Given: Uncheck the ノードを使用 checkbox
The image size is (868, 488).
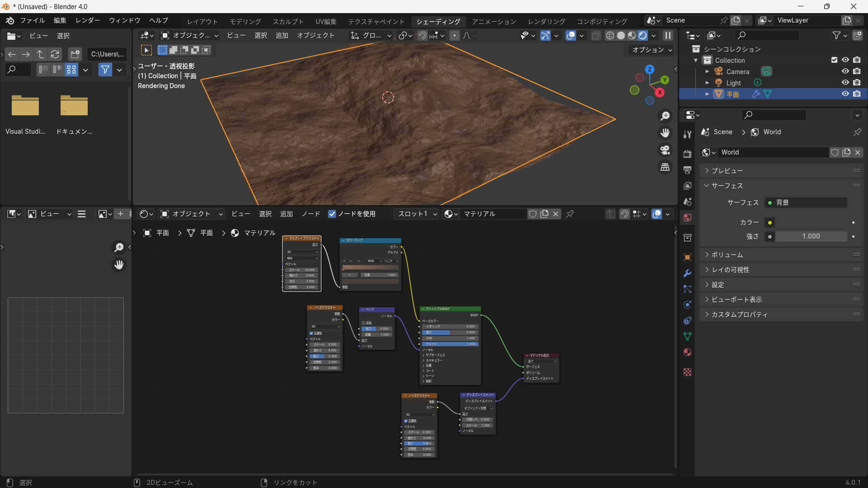Looking at the screenshot, I should tap(332, 214).
